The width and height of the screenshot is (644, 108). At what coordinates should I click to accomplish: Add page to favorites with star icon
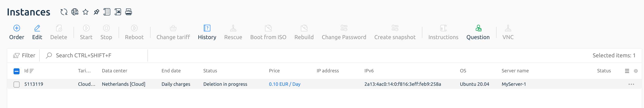(86, 12)
